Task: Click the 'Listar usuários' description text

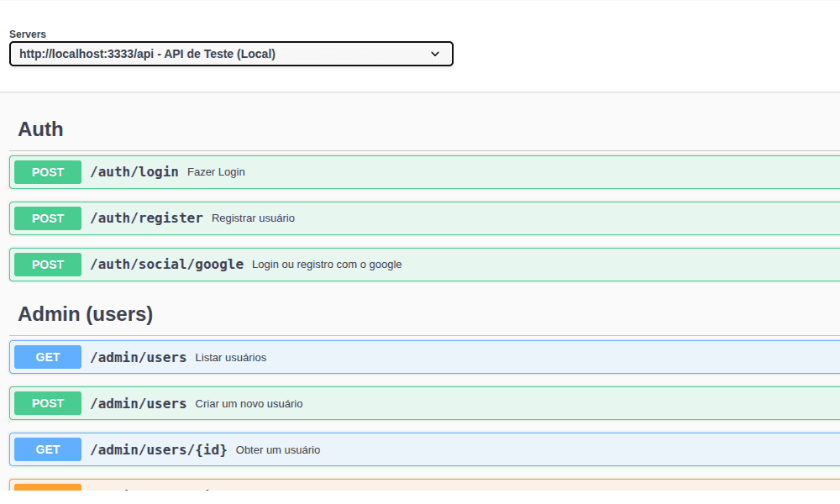Action: pyautogui.click(x=230, y=357)
